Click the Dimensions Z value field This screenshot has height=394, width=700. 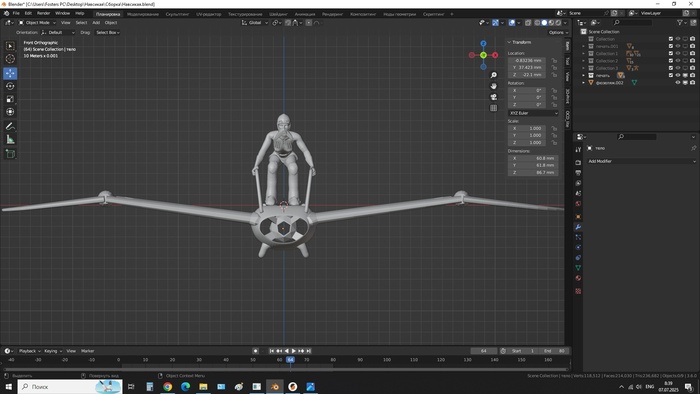pos(533,173)
